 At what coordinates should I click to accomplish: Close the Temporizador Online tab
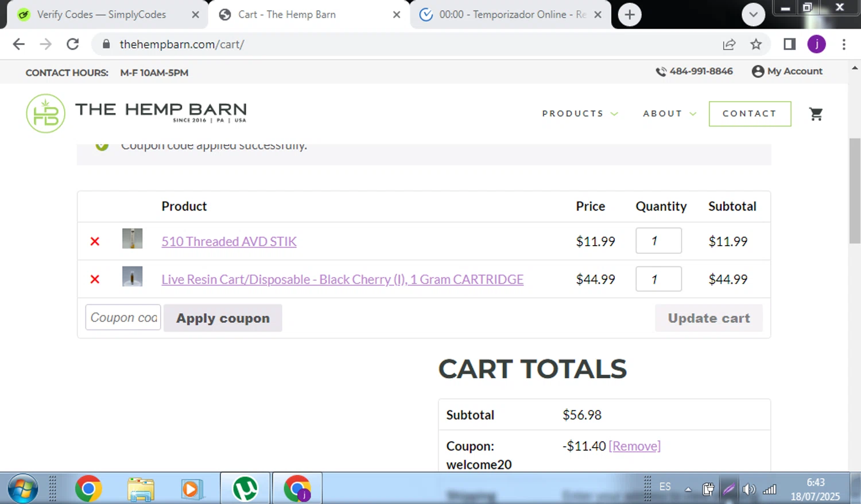pyautogui.click(x=598, y=15)
